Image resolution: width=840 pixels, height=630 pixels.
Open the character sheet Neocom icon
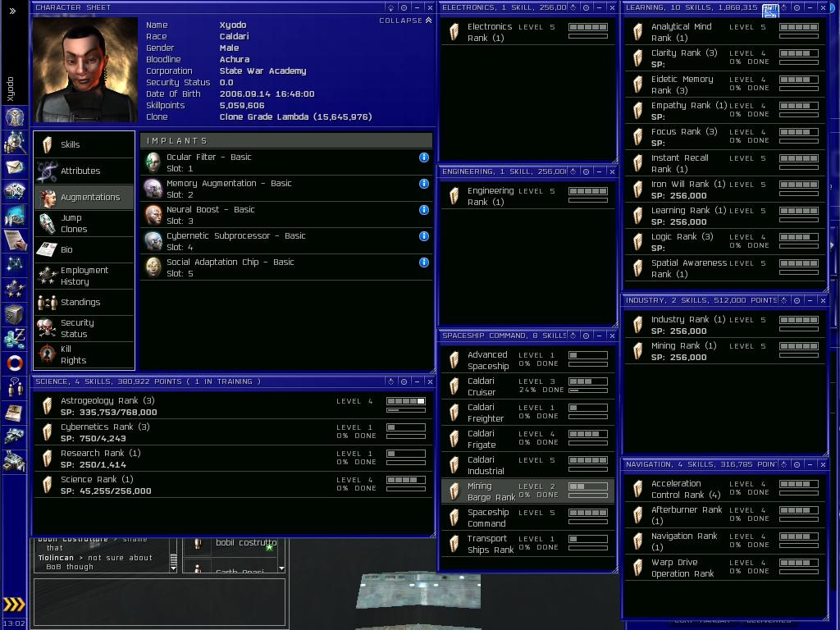(x=15, y=116)
